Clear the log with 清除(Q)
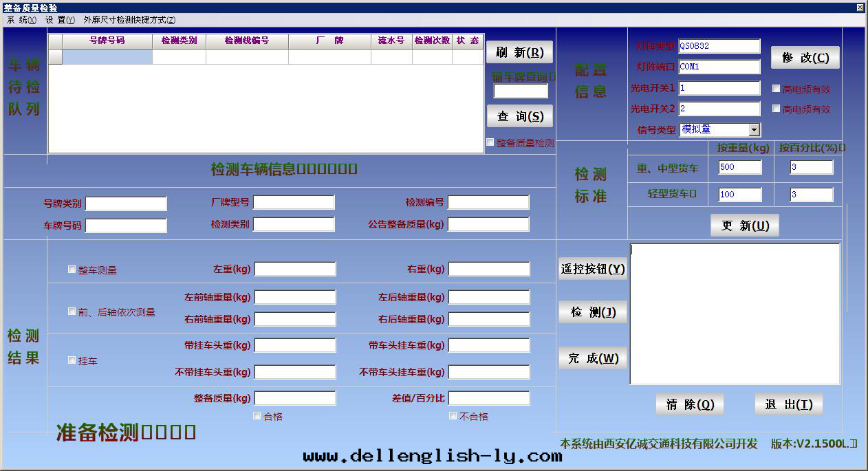Image resolution: width=868 pixels, height=471 pixels. pos(689,404)
